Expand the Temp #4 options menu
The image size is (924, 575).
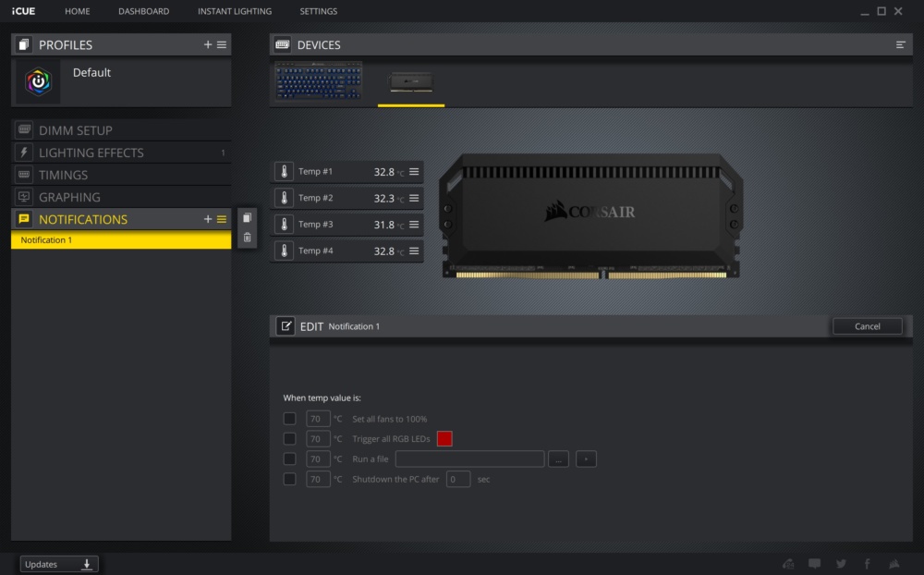(x=414, y=251)
